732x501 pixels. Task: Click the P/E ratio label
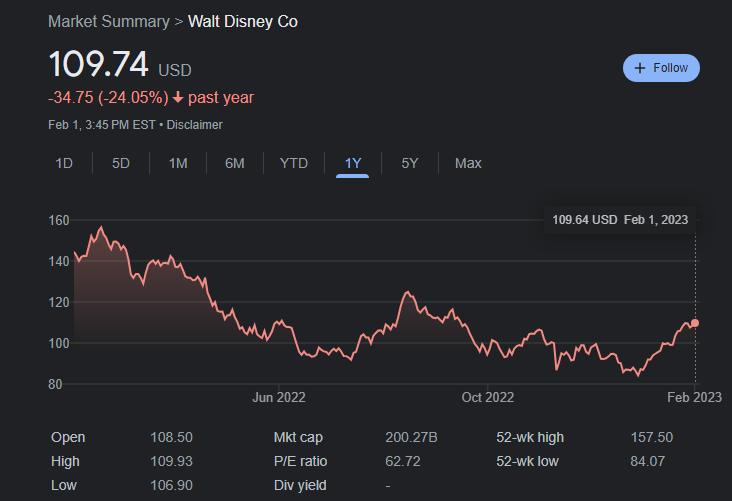click(x=300, y=461)
